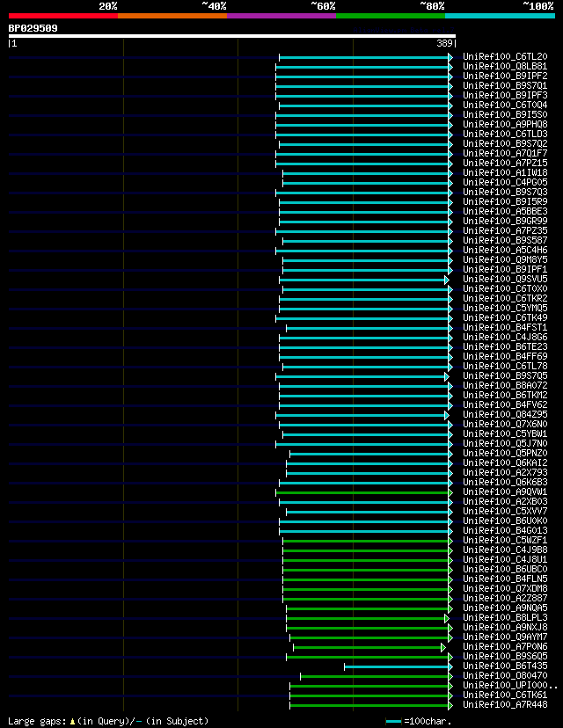This screenshot has width=563, height=728.
Task: Click the BP029509 query name
Action: click(x=33, y=28)
